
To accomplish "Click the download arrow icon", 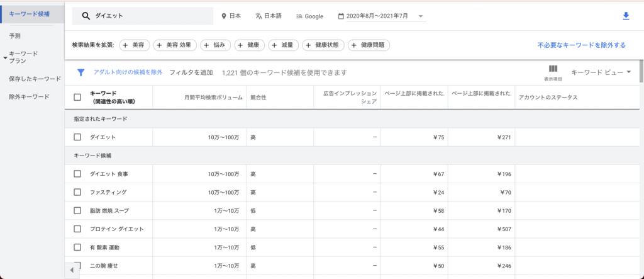I will tap(626, 16).
